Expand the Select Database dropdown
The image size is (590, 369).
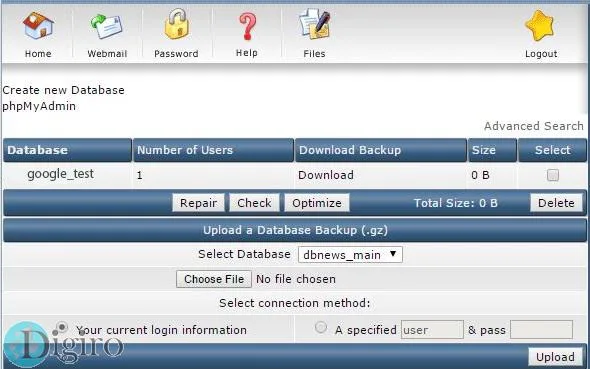click(350, 255)
